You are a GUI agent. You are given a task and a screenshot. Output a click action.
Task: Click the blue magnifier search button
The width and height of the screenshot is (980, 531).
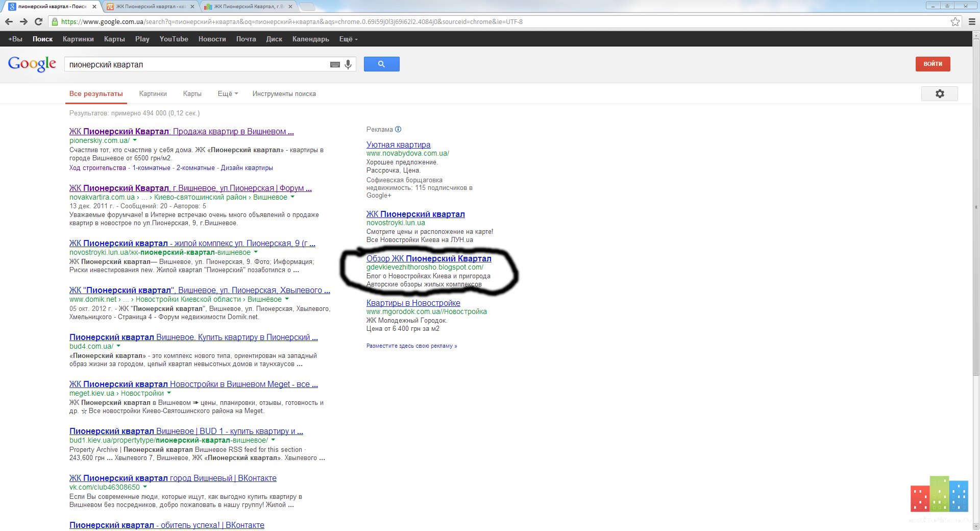381,64
